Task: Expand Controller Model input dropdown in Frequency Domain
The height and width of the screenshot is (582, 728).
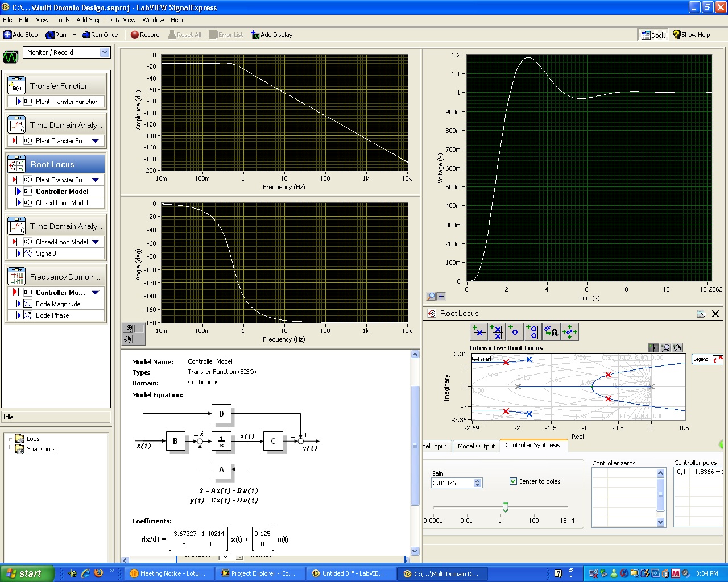Action: [96, 293]
